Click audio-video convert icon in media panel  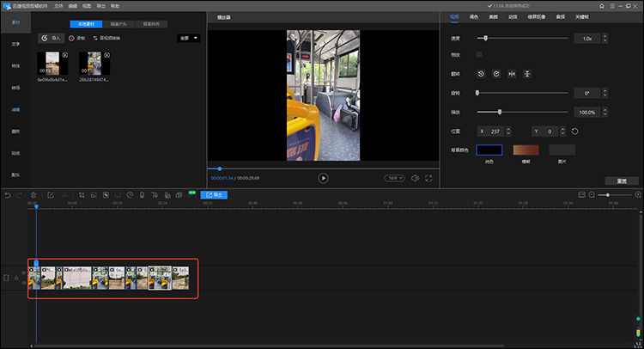(x=95, y=38)
